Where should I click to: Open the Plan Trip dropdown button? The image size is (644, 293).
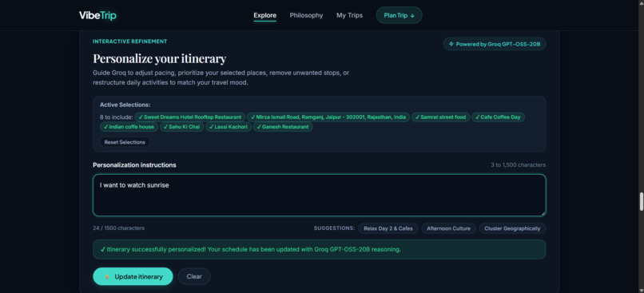(399, 16)
